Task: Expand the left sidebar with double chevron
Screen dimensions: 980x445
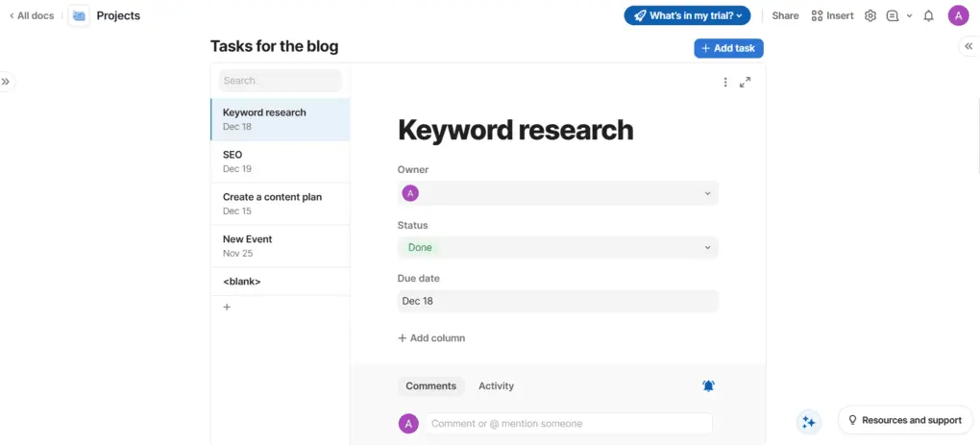Action: (x=6, y=82)
